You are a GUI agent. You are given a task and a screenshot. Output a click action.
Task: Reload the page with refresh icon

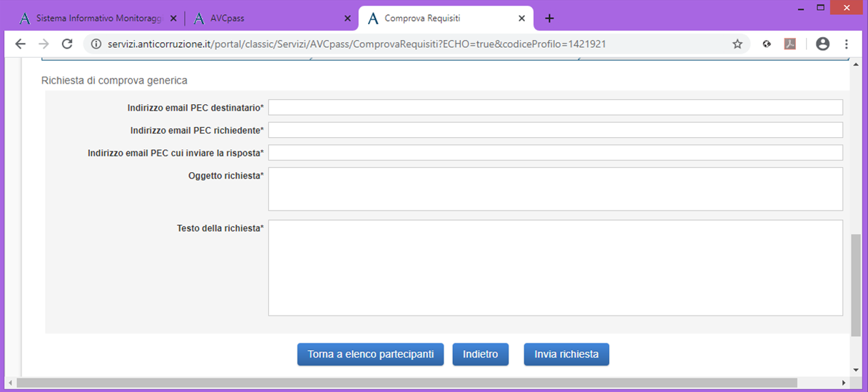[67, 44]
